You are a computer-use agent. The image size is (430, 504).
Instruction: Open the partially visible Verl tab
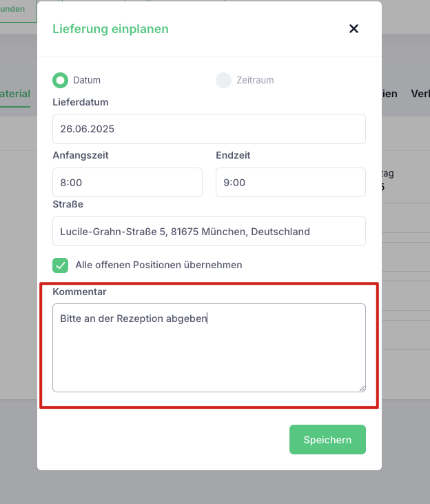[420, 94]
